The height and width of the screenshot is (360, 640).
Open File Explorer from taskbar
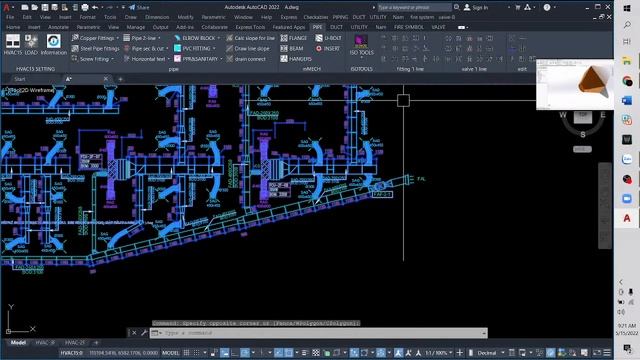point(627,61)
